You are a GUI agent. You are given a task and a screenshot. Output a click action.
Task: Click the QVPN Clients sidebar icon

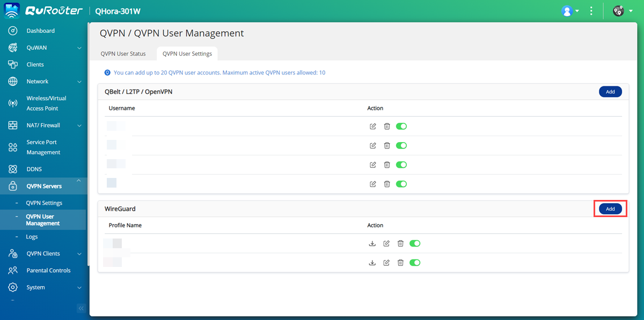click(13, 254)
